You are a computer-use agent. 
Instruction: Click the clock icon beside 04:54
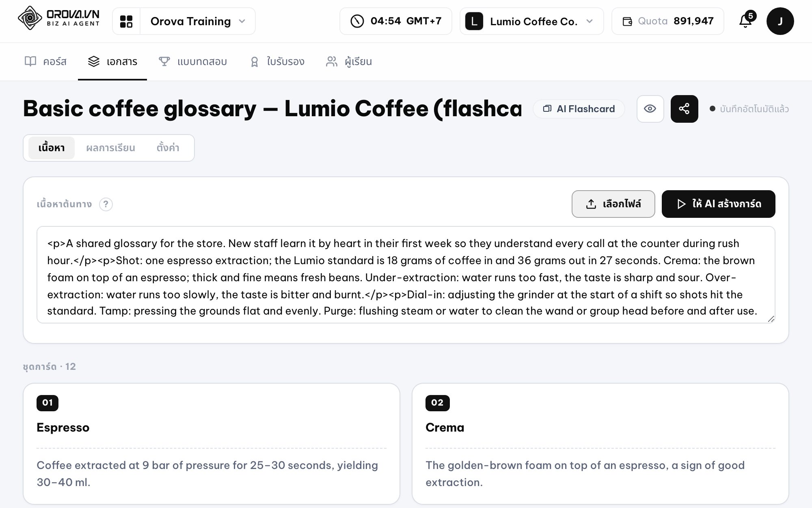(357, 21)
